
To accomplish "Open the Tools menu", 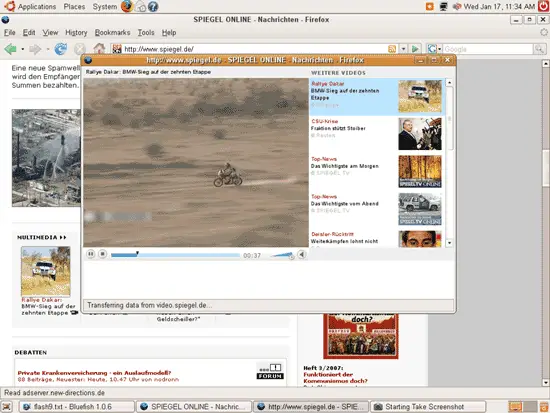I will (x=146, y=33).
